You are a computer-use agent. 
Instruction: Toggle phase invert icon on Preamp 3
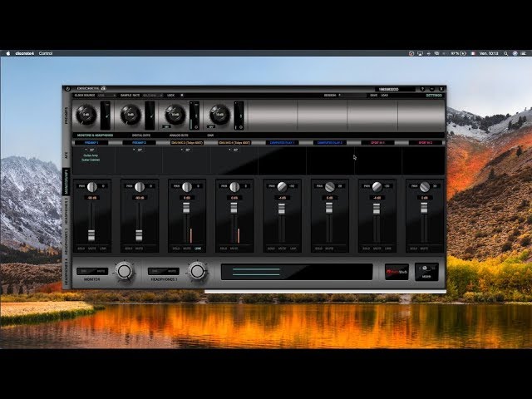[196, 127]
